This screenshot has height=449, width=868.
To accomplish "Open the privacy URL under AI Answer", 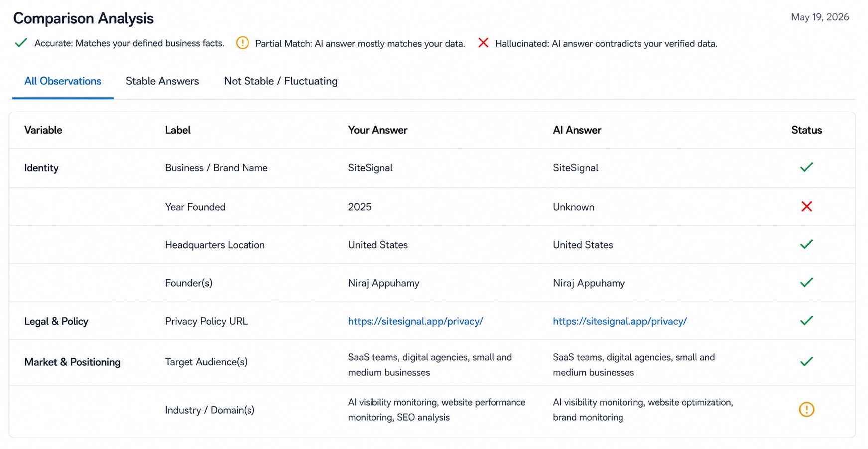I will point(620,321).
